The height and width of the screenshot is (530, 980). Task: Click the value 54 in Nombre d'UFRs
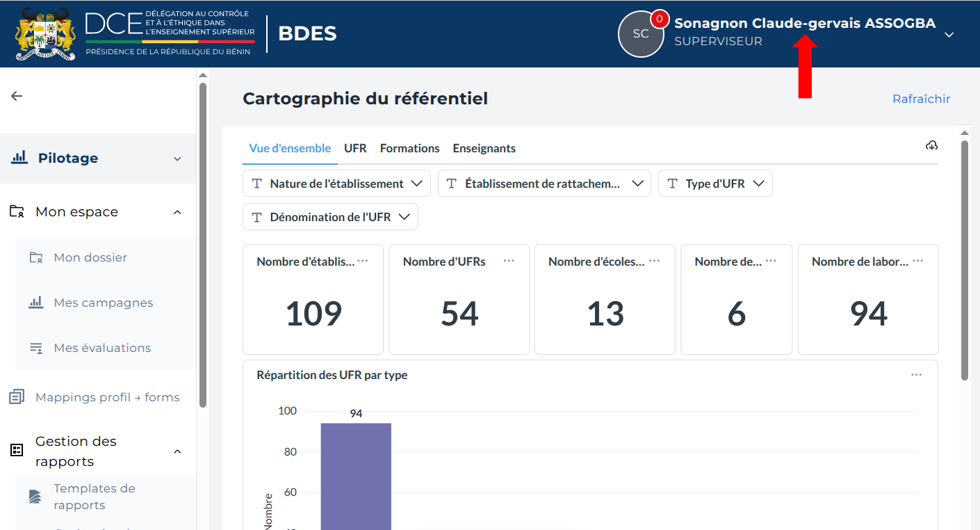pyautogui.click(x=459, y=314)
